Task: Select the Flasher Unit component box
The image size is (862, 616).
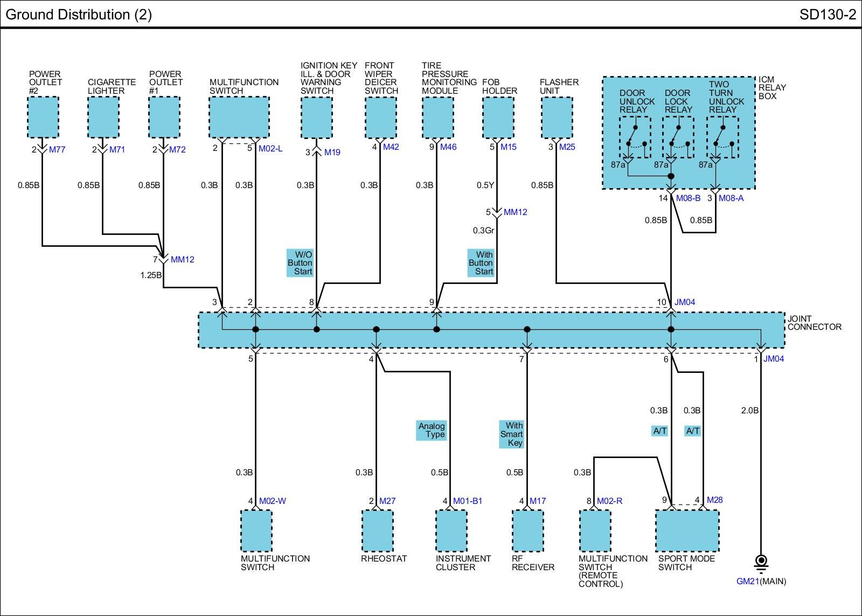Action: (x=557, y=117)
